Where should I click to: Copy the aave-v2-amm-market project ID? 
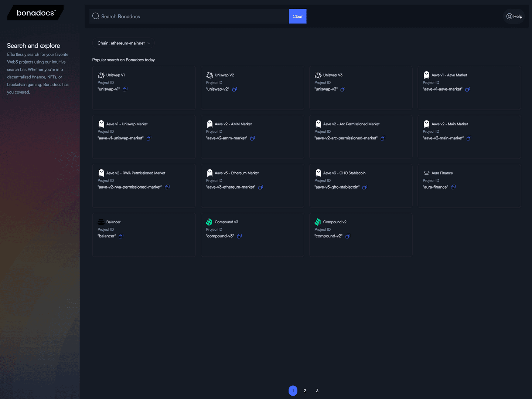[x=253, y=138]
